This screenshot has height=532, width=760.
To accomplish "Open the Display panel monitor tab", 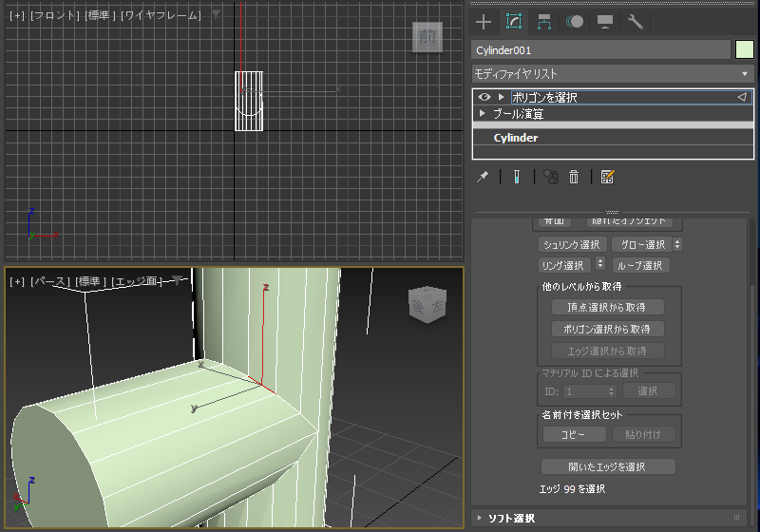I will pos(605,22).
